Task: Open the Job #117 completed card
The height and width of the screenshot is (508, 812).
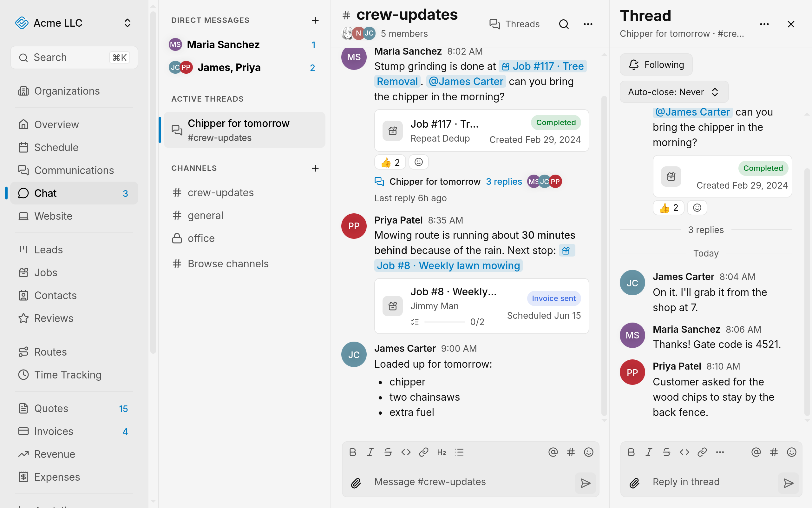Action: [481, 131]
